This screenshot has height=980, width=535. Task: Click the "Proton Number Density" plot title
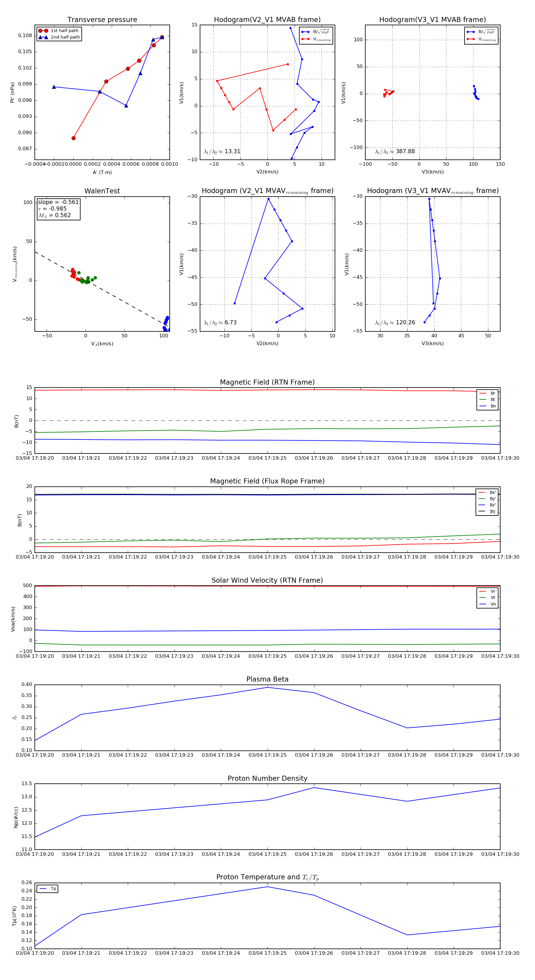(267, 778)
